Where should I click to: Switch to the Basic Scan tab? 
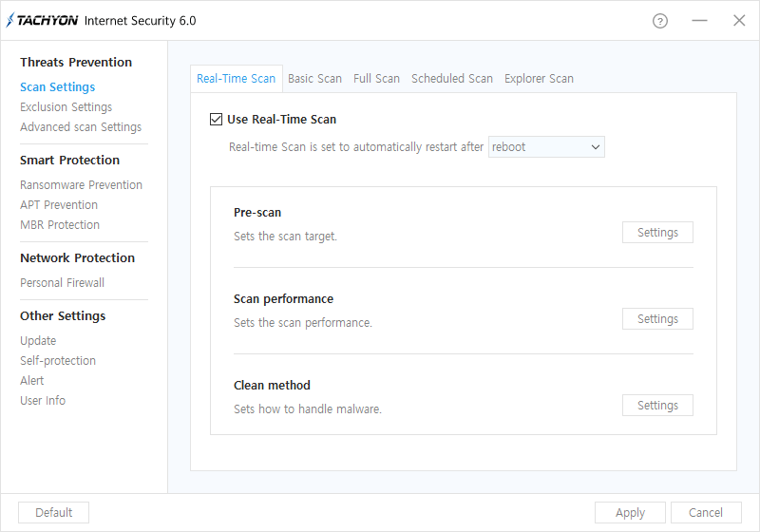coord(314,79)
